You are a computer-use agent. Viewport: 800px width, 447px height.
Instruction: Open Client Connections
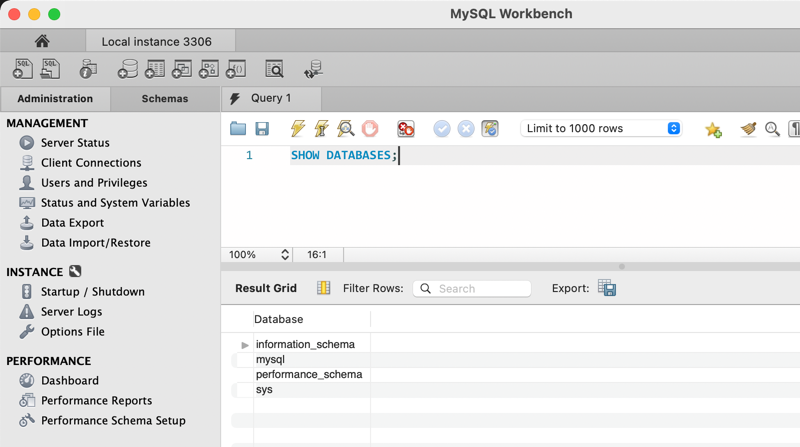(x=91, y=162)
